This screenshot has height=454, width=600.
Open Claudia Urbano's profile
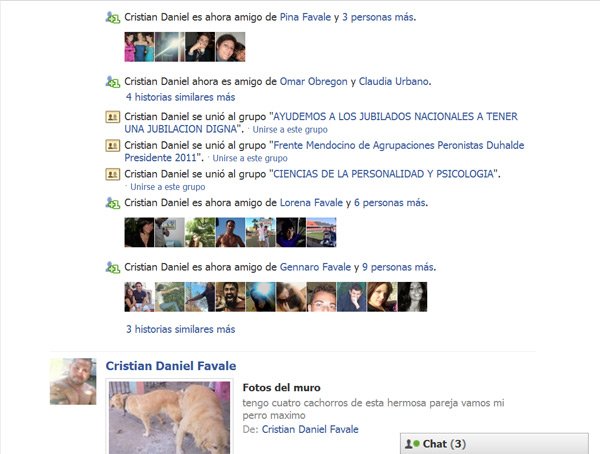393,82
